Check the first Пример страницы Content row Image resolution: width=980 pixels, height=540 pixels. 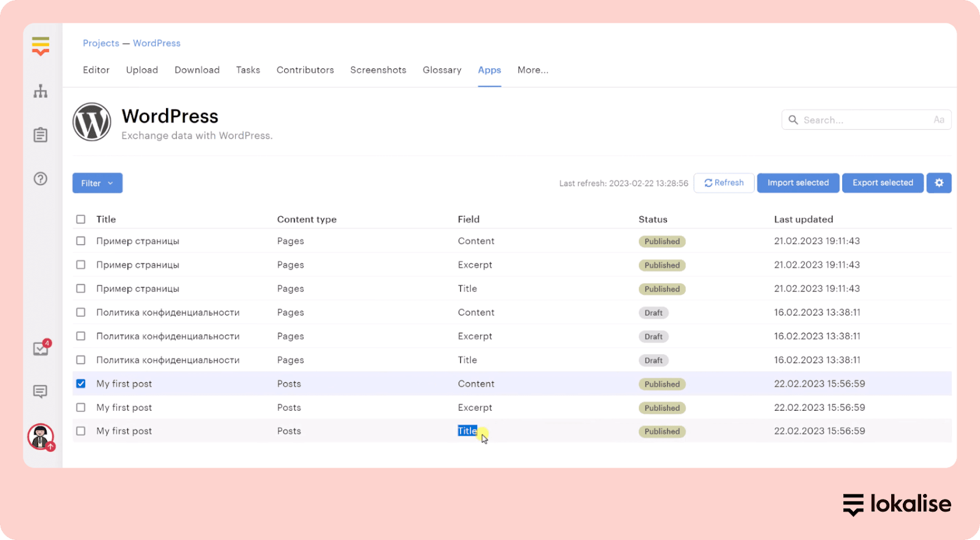[x=81, y=241]
